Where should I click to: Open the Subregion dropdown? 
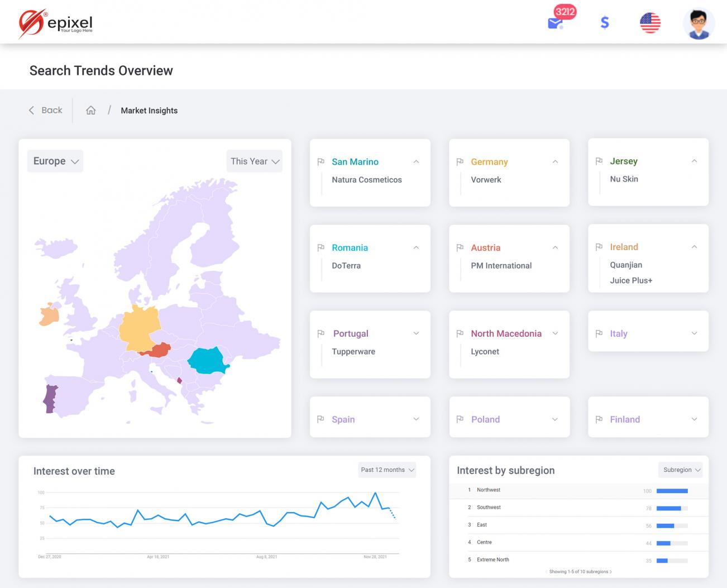pos(680,470)
